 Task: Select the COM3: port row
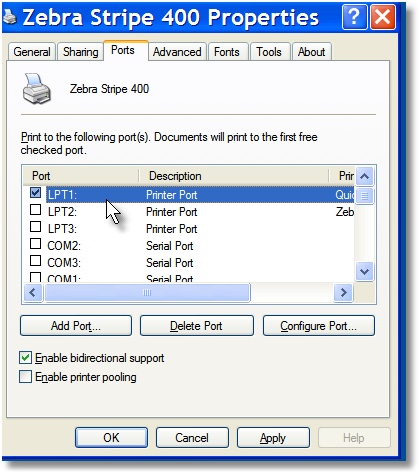pos(188,263)
